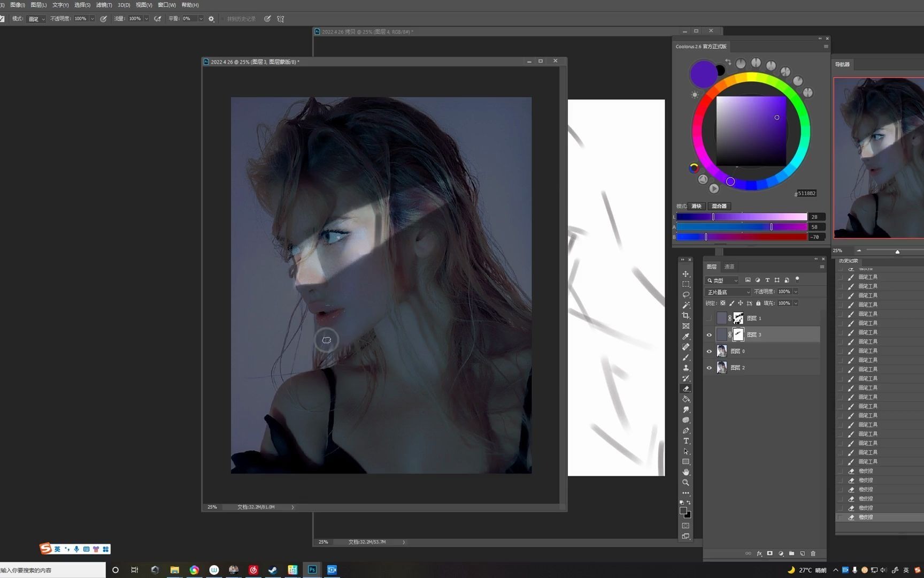Select the Smudge tool
The image size is (924, 578).
686,409
